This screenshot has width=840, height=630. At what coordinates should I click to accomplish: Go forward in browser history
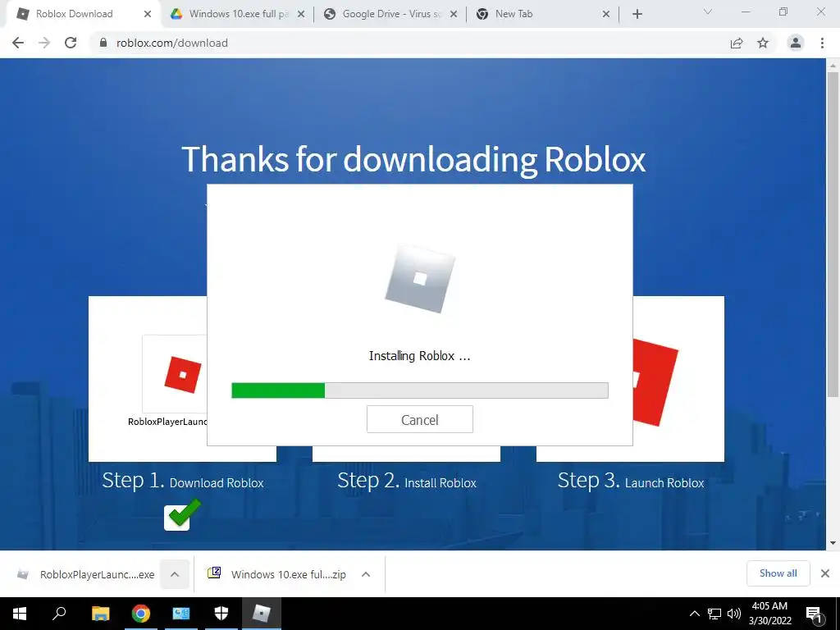44,43
